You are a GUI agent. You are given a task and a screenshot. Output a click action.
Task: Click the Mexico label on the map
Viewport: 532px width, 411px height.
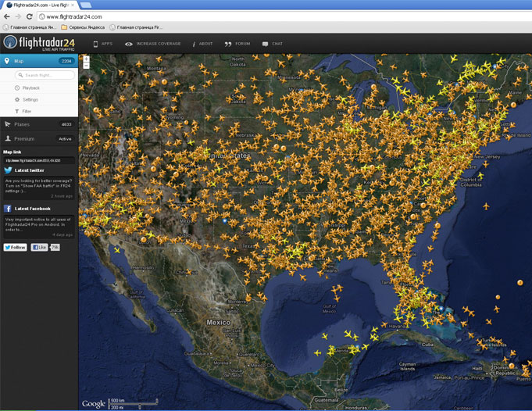[x=219, y=323]
